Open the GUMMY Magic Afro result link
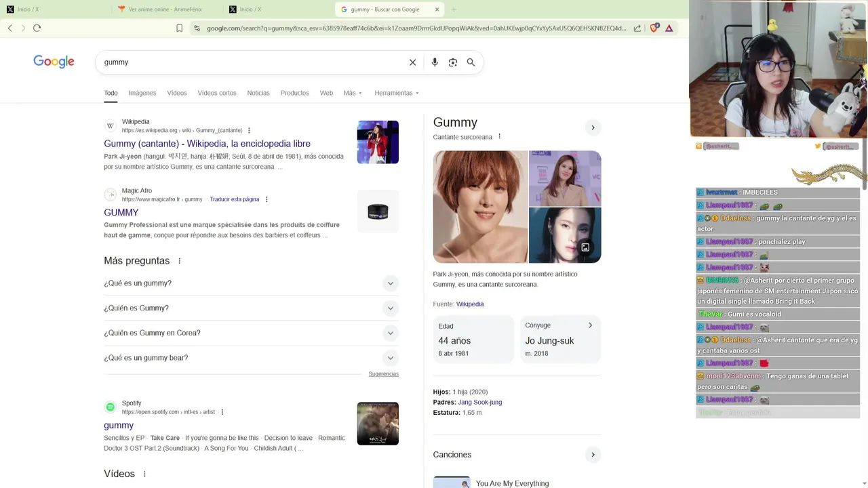The image size is (868, 488). pyautogui.click(x=121, y=213)
